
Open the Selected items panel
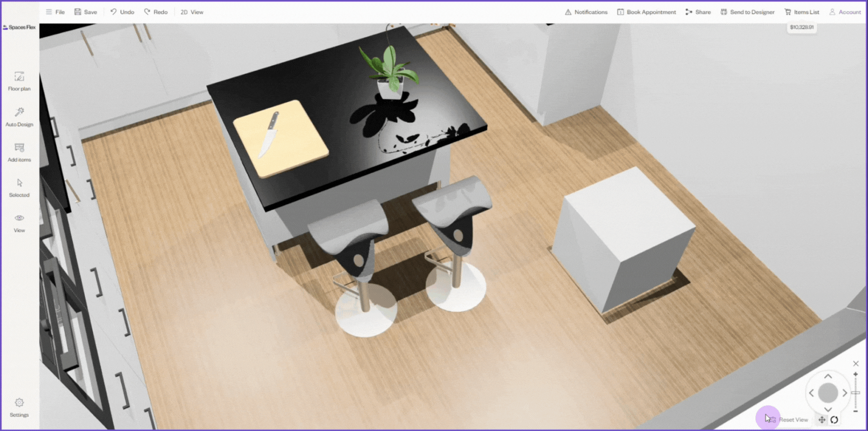19,188
